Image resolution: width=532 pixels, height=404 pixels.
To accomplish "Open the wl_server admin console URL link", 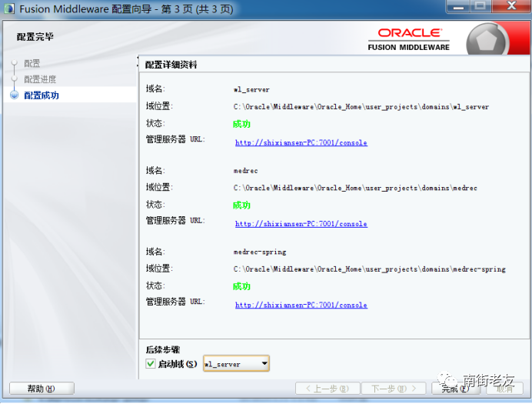I will (x=301, y=142).
